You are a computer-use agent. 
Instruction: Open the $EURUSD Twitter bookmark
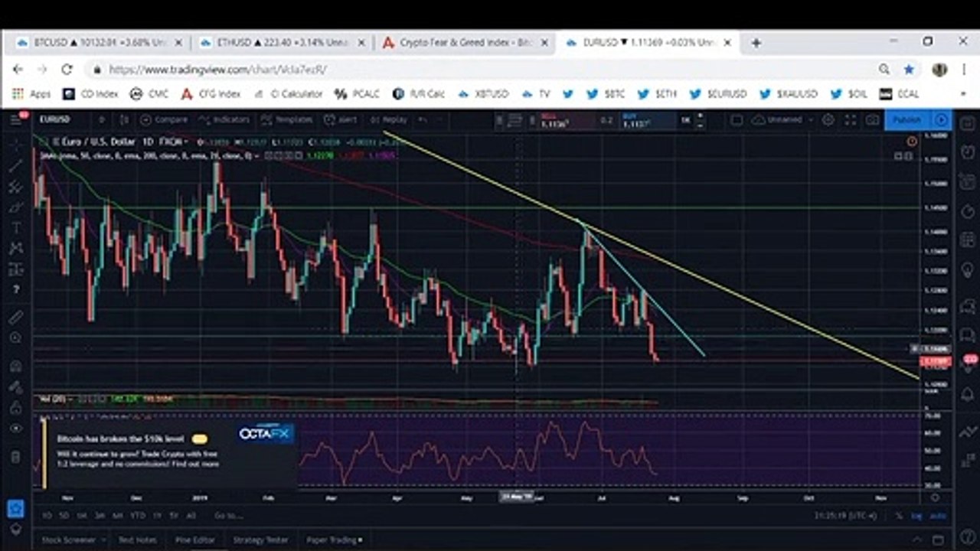718,94
